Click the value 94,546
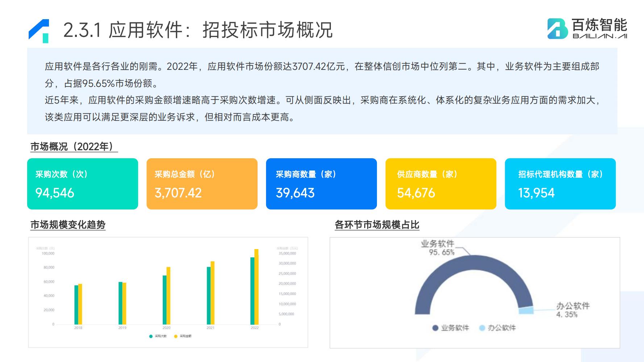 pos(55,193)
